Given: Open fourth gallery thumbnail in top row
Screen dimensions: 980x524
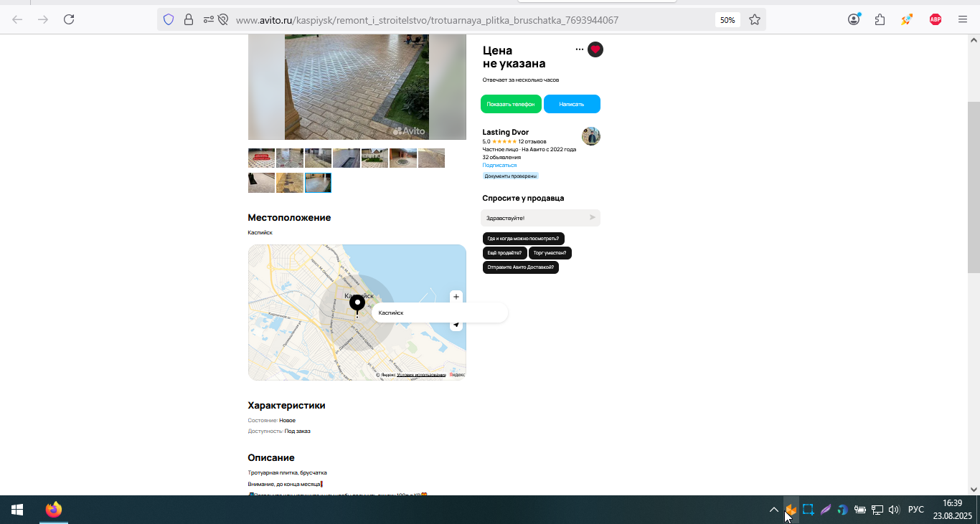Looking at the screenshot, I should pos(347,158).
